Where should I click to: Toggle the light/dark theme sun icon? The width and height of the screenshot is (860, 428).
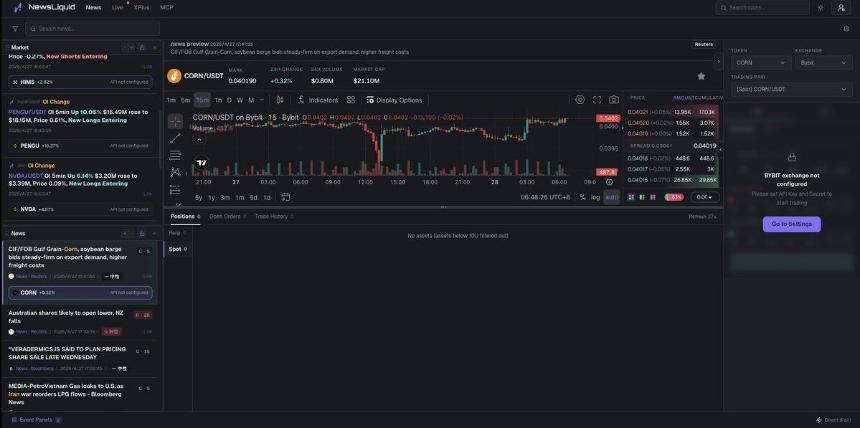pyautogui.click(x=821, y=8)
